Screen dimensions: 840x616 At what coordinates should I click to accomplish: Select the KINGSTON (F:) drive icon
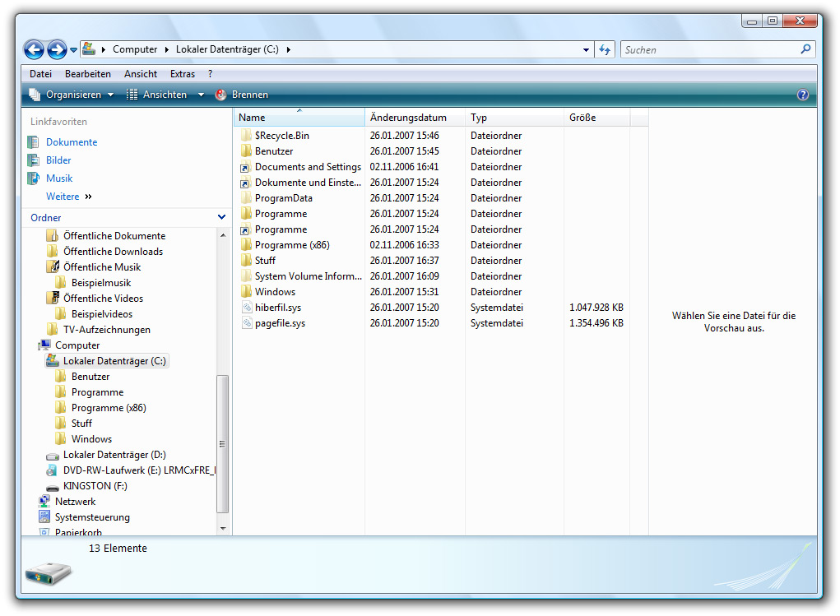50,486
